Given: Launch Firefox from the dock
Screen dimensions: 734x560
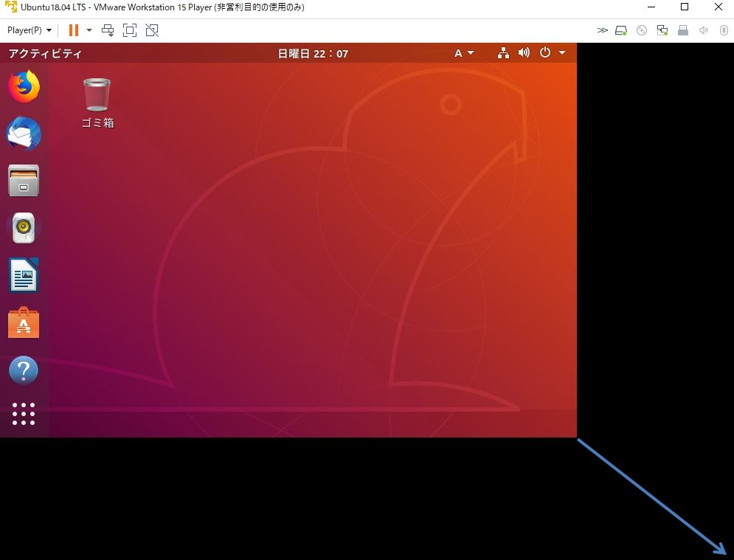Looking at the screenshot, I should [x=24, y=86].
